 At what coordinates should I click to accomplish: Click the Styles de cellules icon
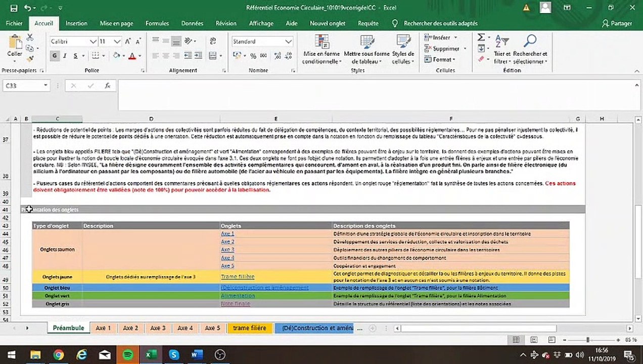(x=403, y=41)
